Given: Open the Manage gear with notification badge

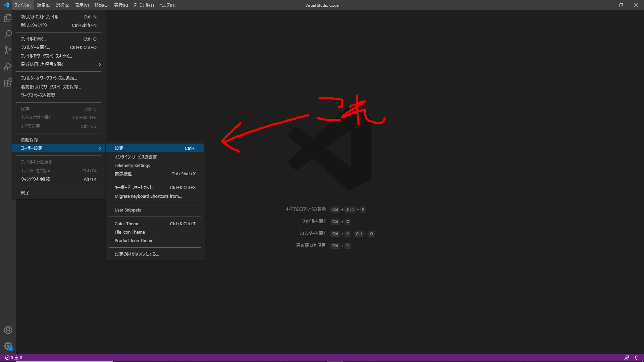Looking at the screenshot, I should click(x=8, y=346).
